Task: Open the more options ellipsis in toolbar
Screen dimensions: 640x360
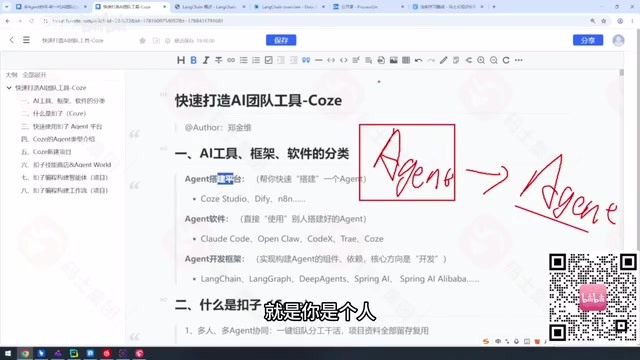Action: pyautogui.click(x=518, y=60)
